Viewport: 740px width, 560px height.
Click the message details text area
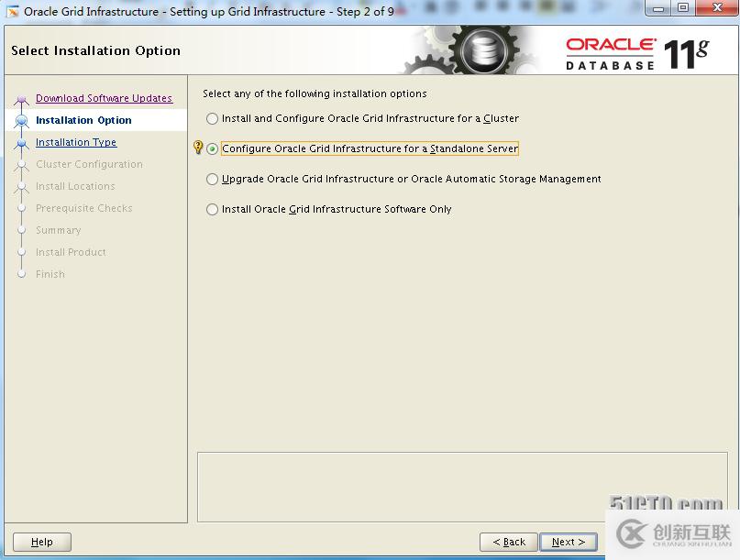[x=462, y=488]
